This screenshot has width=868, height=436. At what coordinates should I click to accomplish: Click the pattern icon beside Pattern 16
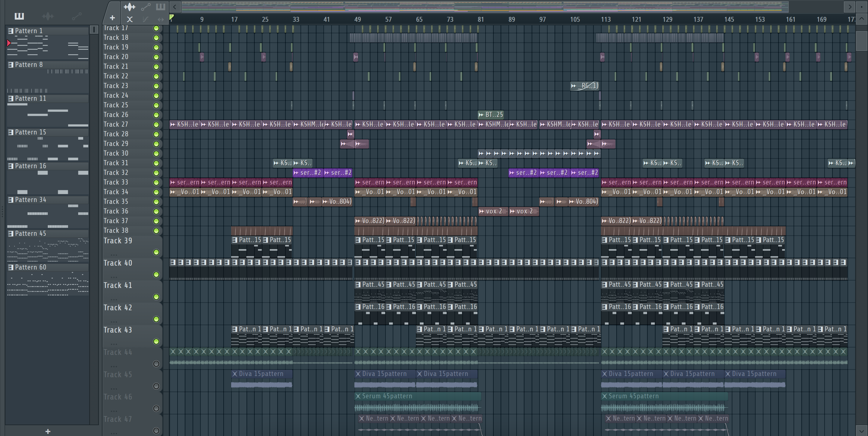tap(11, 166)
